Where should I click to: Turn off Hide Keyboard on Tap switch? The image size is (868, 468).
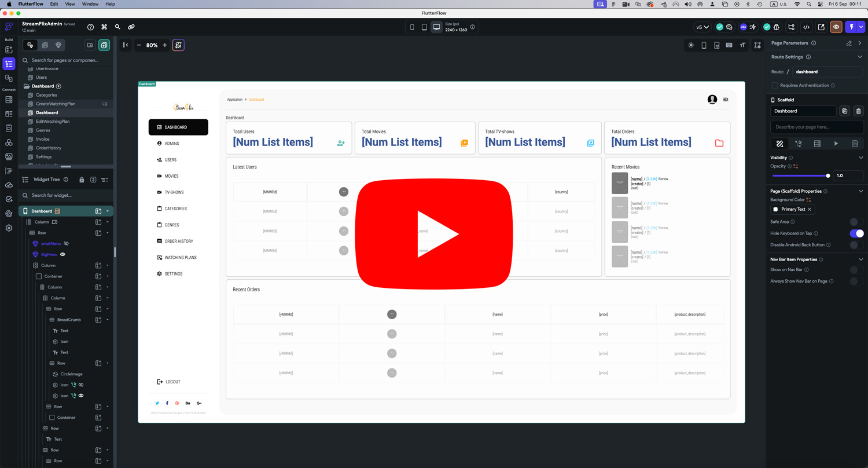856,233
